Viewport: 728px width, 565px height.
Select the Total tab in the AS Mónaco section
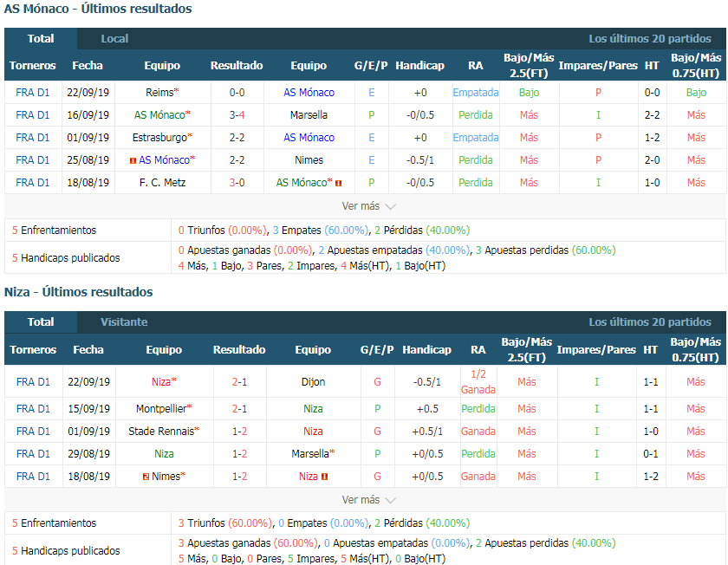[x=41, y=38]
